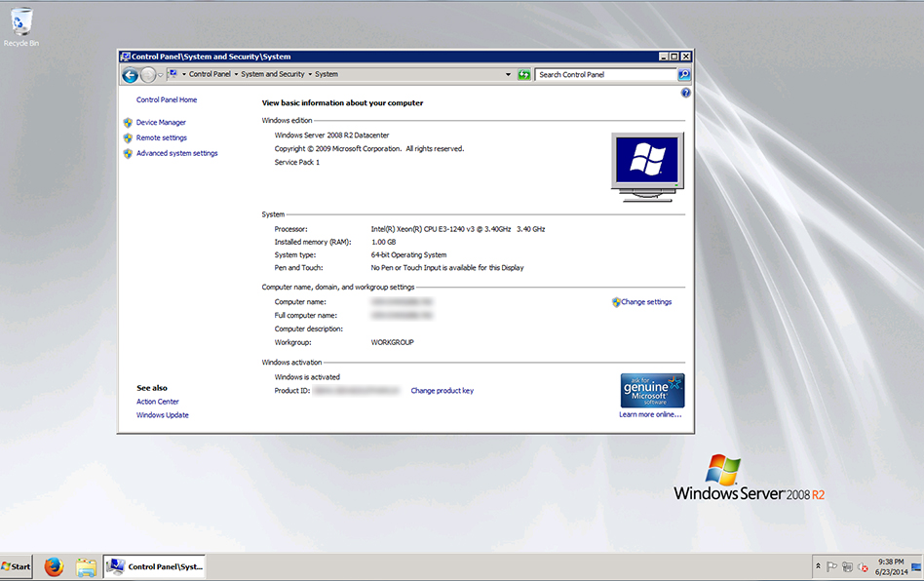Minimize the System window

coord(664,57)
